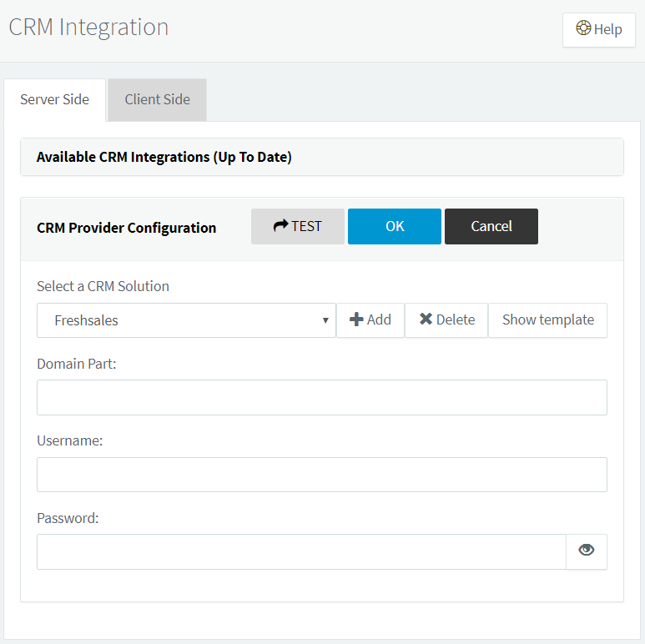This screenshot has height=644, width=645.
Task: Expand Available CRM Integrations panel
Action: [164, 157]
